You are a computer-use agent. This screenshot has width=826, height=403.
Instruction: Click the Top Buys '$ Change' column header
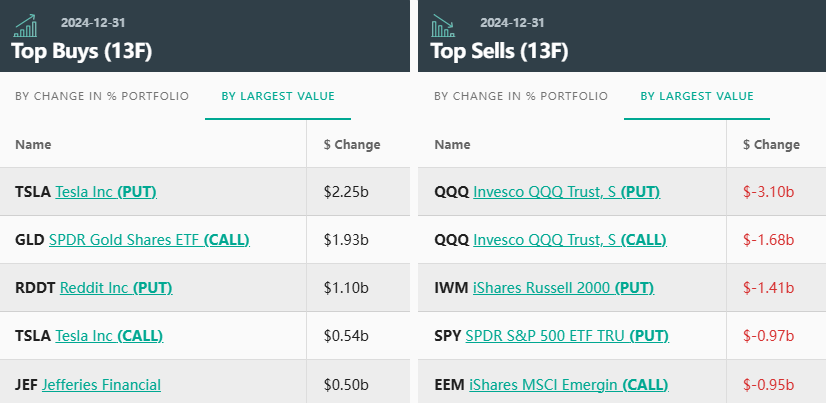[x=352, y=144]
